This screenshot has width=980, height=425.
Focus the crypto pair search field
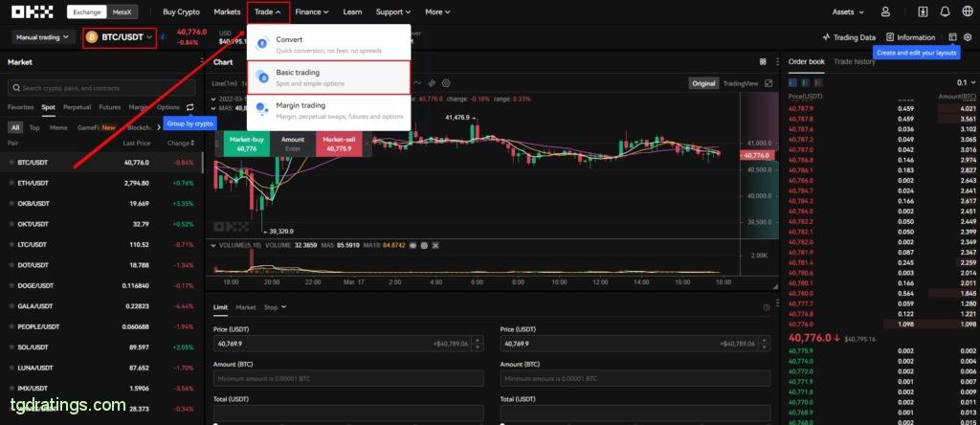click(x=101, y=88)
